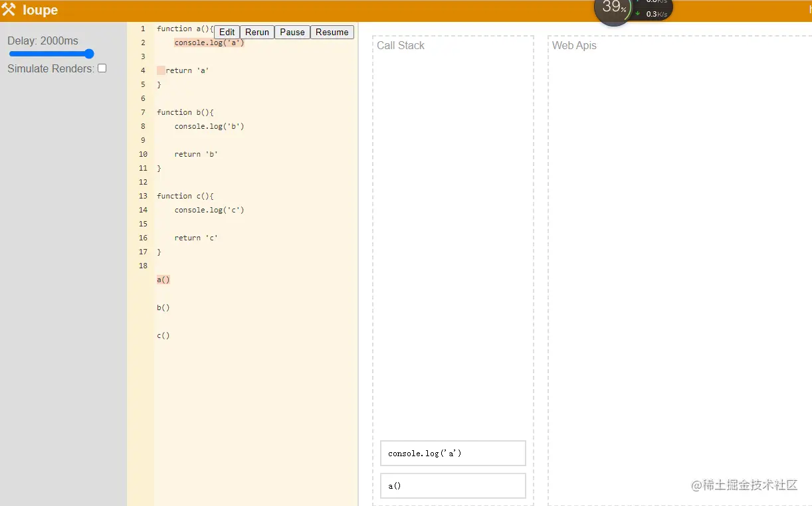
Task: Click the highlighted a() call in code
Action: (163, 280)
